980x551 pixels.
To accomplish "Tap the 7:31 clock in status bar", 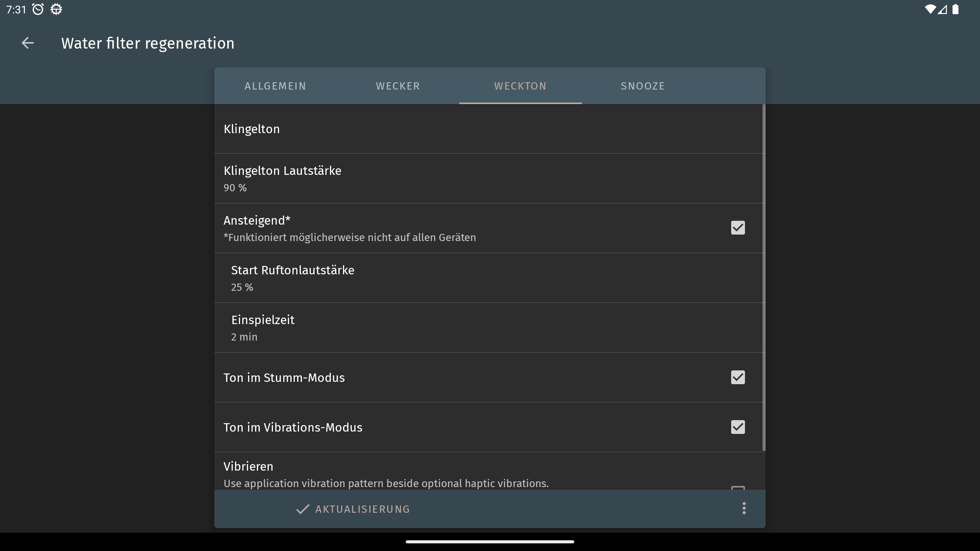I will [x=16, y=10].
